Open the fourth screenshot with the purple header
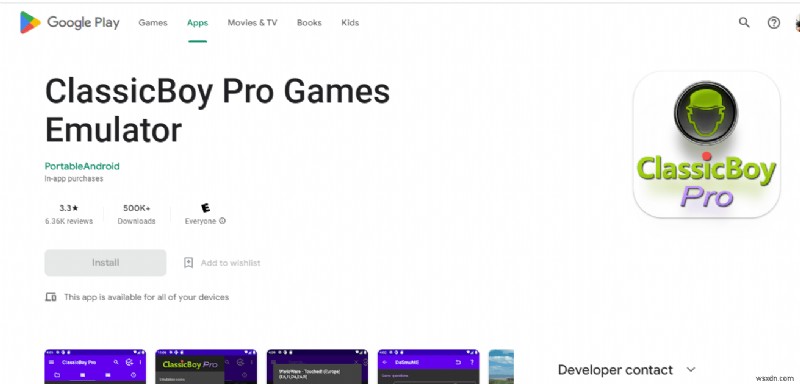This screenshot has width=800, height=384. 429,366
